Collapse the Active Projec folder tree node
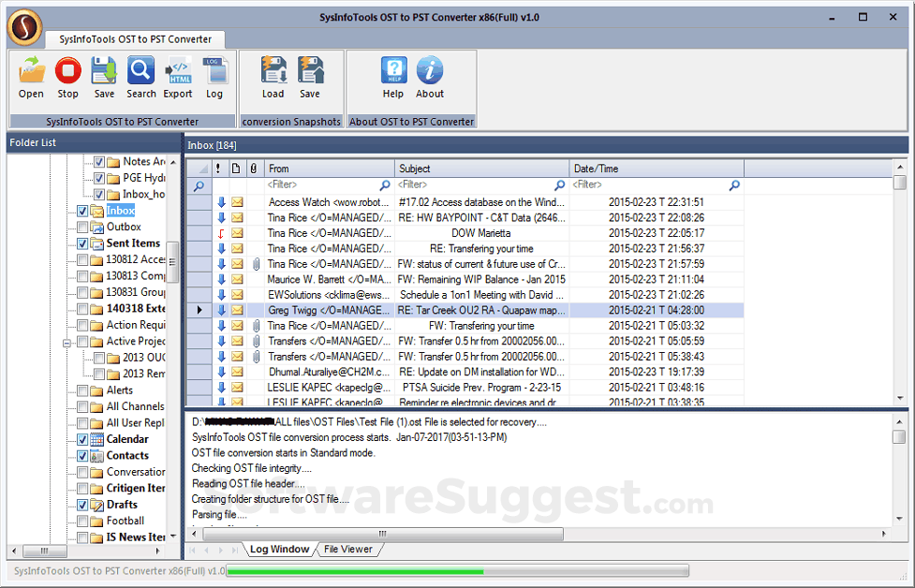Screen dimensions: 915x588 66,343
